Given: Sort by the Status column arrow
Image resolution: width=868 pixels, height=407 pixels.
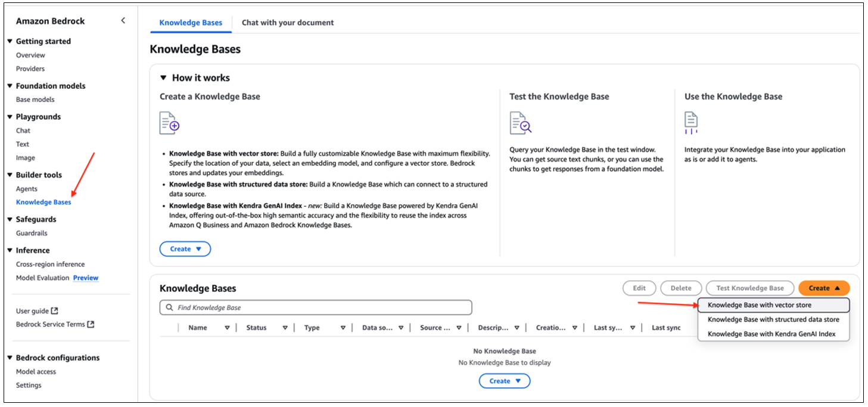Looking at the screenshot, I should click(285, 328).
